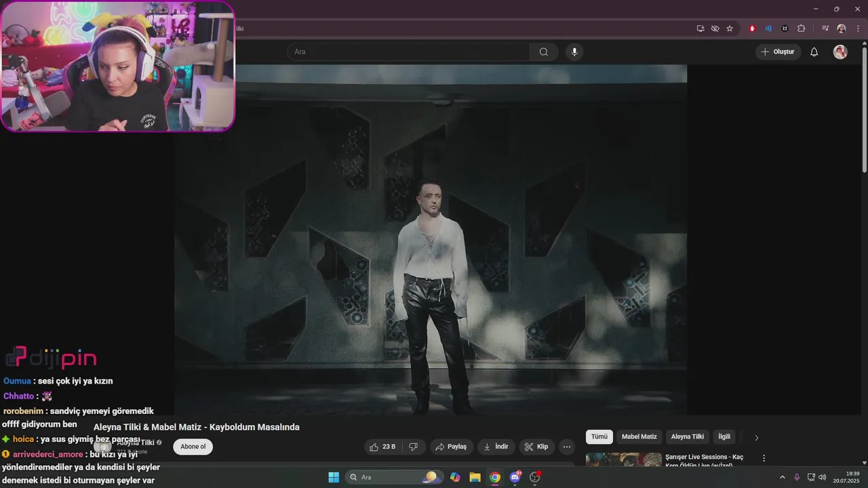This screenshot has width=868, height=488.
Task: Open the Windows Start menu
Action: [x=334, y=477]
